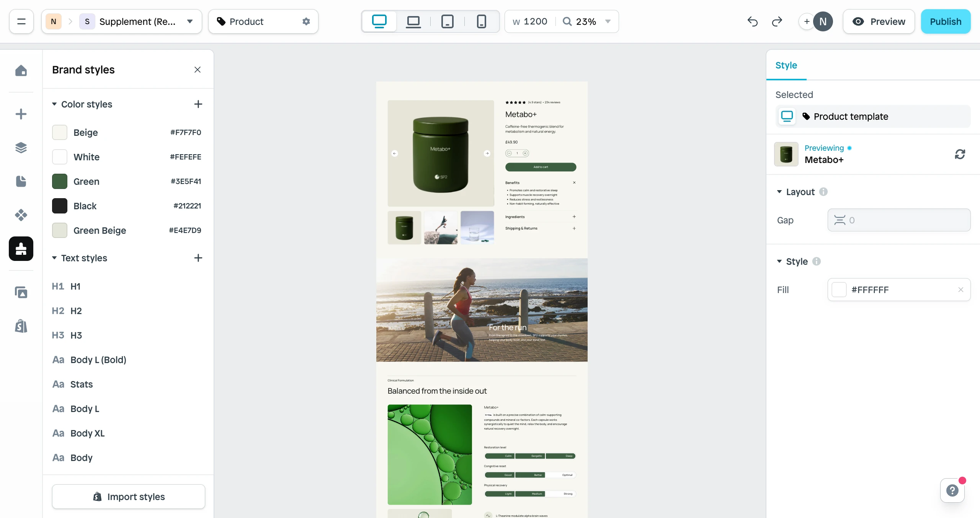Select the Green color swatch

click(x=60, y=181)
